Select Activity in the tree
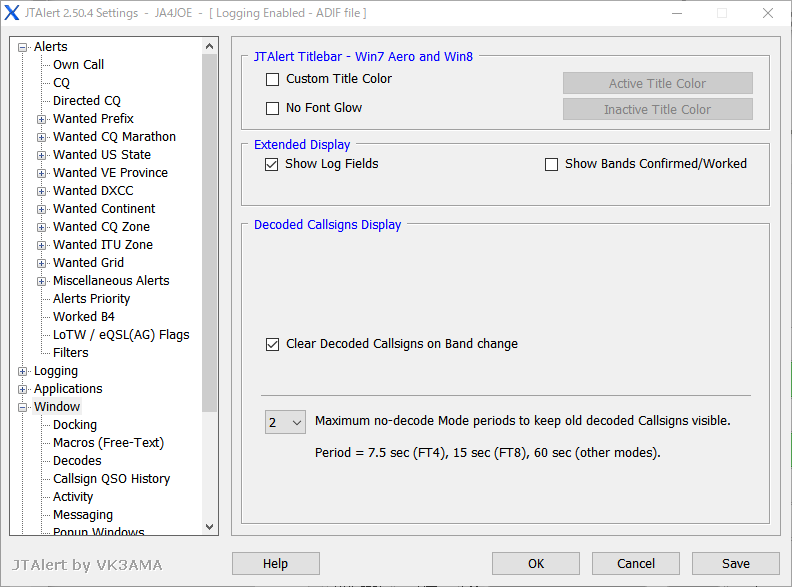 [x=73, y=497]
